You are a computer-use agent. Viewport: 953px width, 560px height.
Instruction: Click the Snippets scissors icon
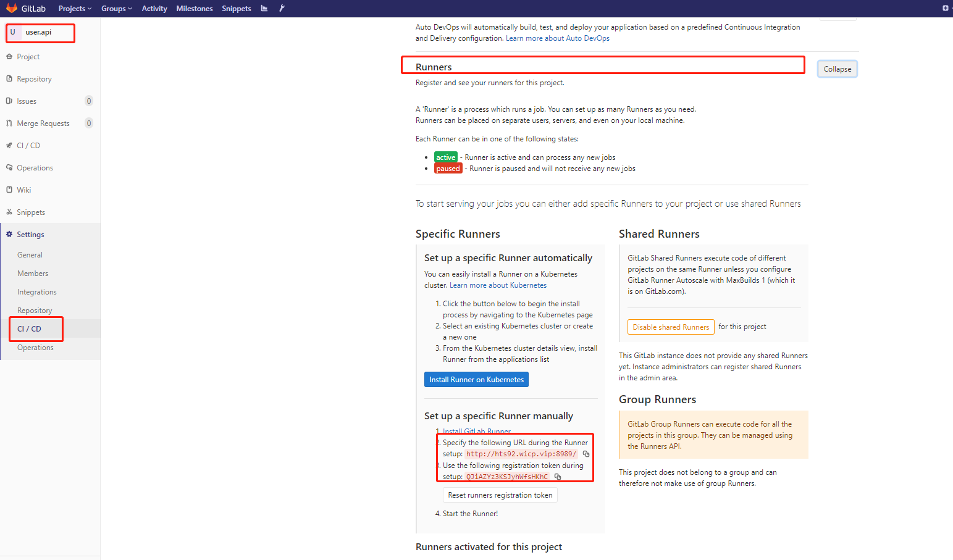9,212
